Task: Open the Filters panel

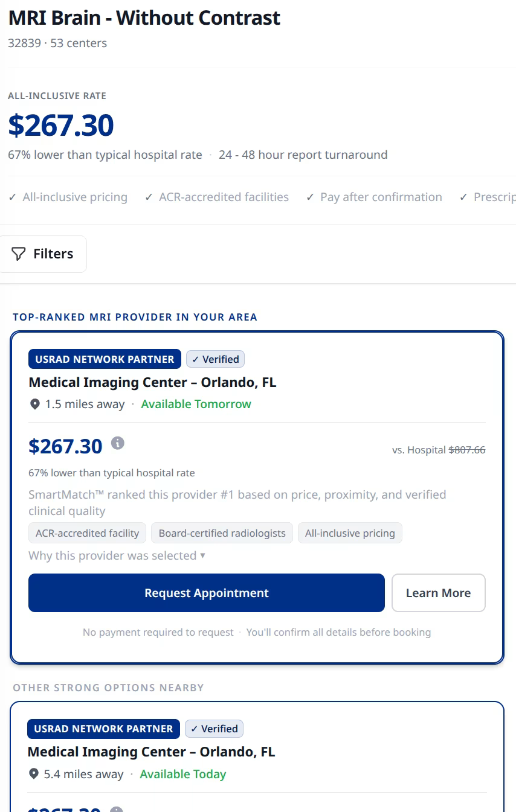Action: [44, 254]
